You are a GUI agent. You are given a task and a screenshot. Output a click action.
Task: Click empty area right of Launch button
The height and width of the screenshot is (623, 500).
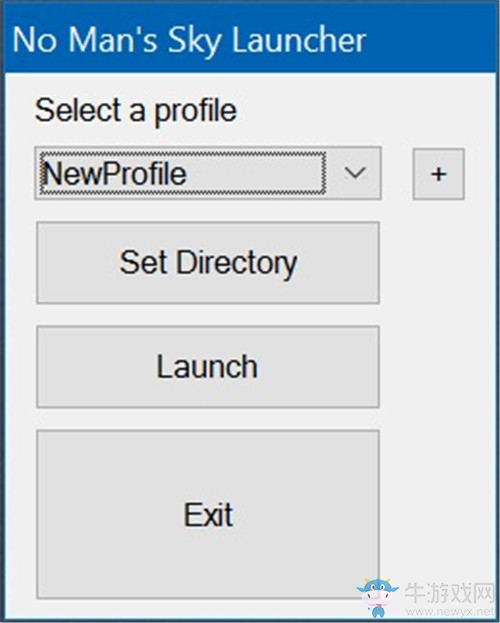click(437, 367)
